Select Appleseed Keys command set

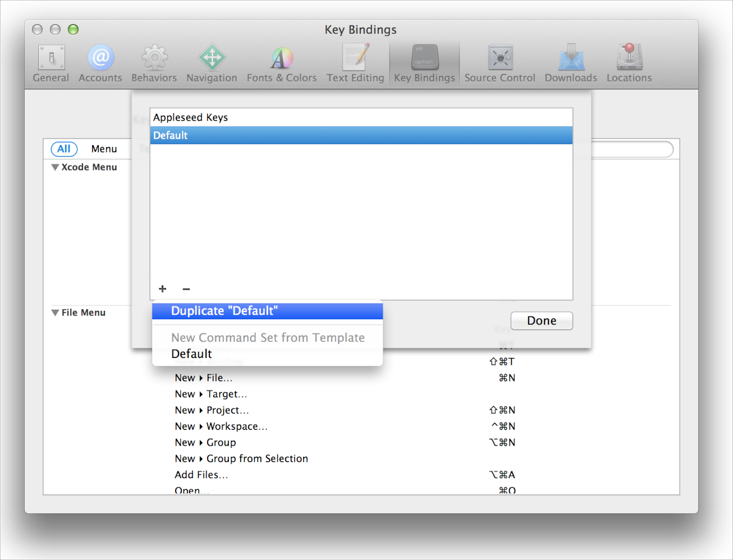point(361,117)
